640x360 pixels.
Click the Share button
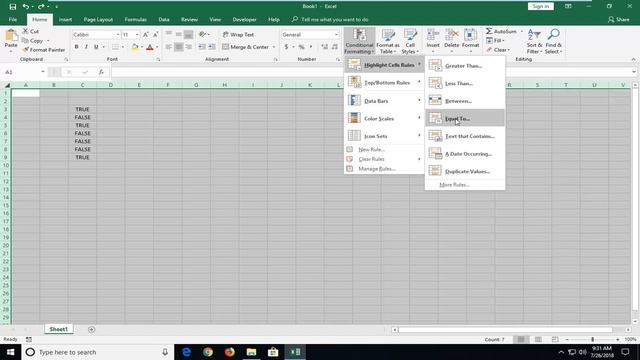(618, 20)
